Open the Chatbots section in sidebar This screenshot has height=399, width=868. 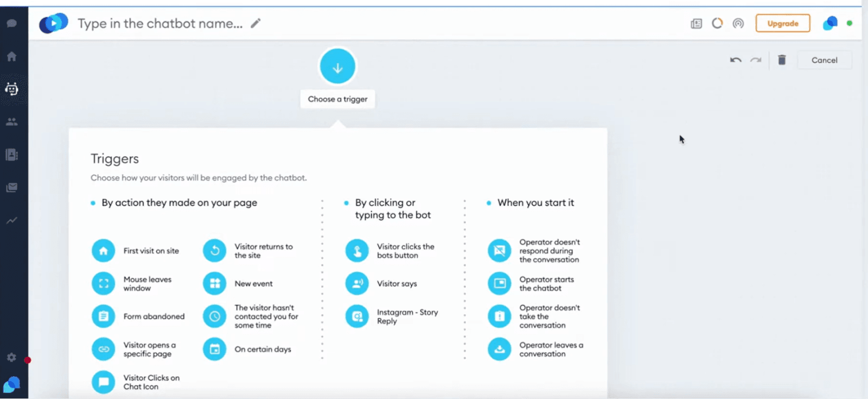pos(12,89)
